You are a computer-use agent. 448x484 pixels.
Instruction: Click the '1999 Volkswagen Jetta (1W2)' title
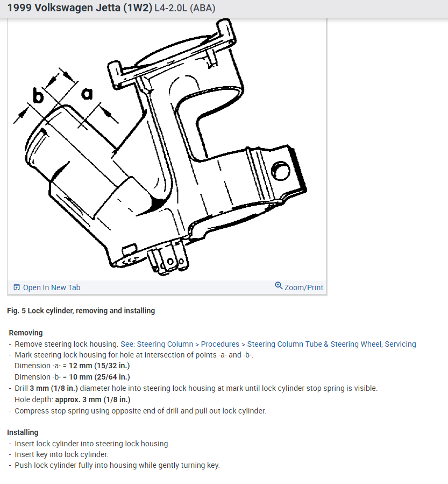coord(80,8)
